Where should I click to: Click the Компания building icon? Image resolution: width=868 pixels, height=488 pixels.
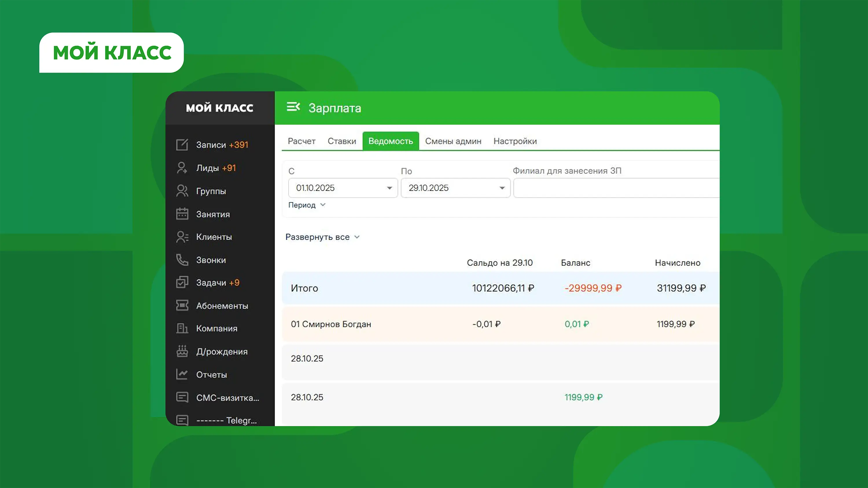pos(182,328)
